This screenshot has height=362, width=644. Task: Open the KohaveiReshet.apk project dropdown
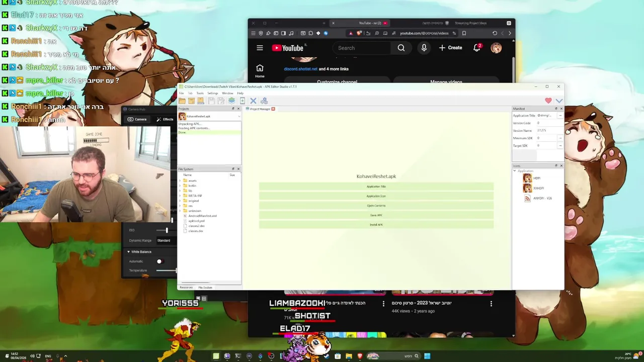tap(209, 116)
